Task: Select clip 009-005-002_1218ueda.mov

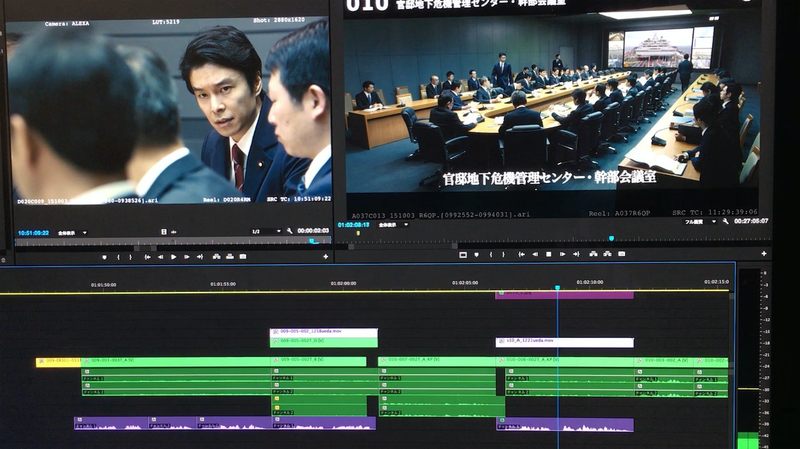Action: (x=323, y=332)
